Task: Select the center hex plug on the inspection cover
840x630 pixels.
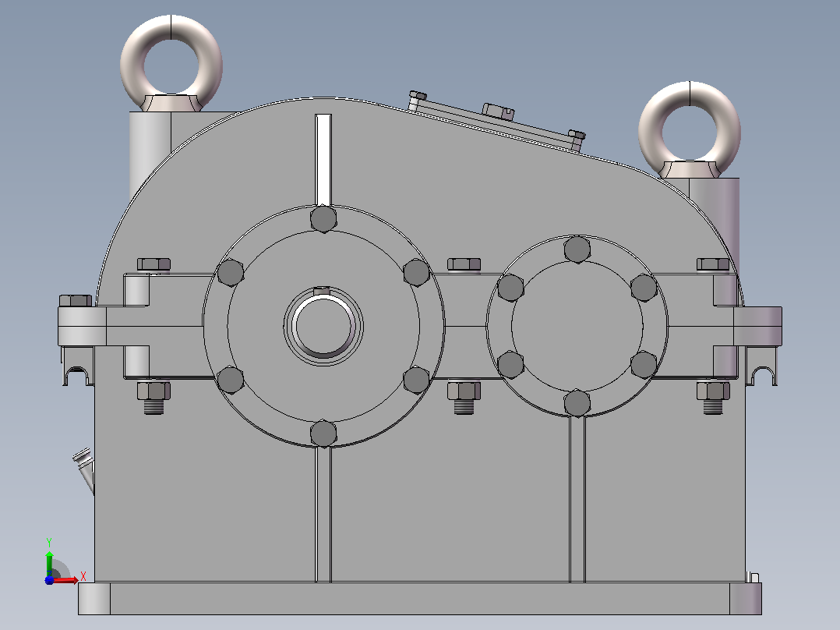Action: pyautogui.click(x=498, y=111)
